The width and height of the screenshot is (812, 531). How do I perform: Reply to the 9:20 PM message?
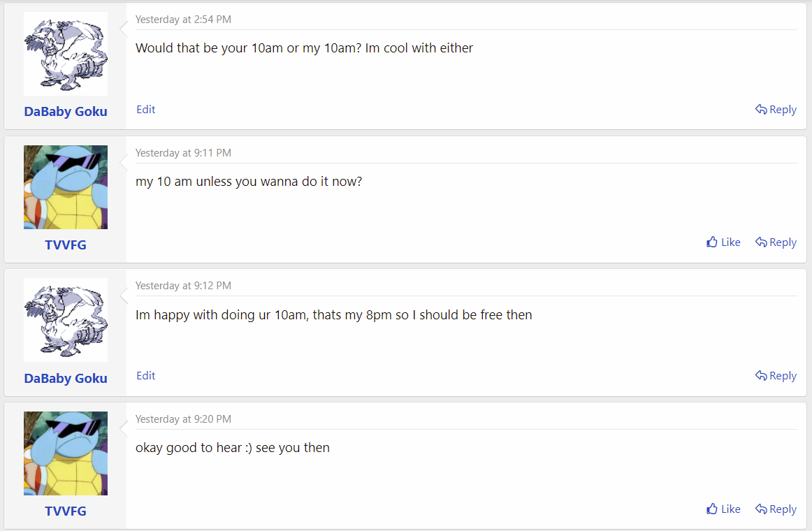click(776, 509)
